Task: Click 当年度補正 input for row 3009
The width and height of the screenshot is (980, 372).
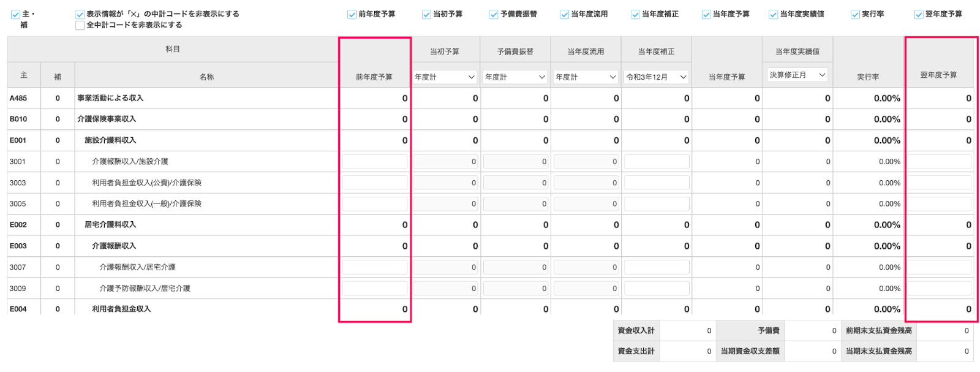Action: coord(657,288)
